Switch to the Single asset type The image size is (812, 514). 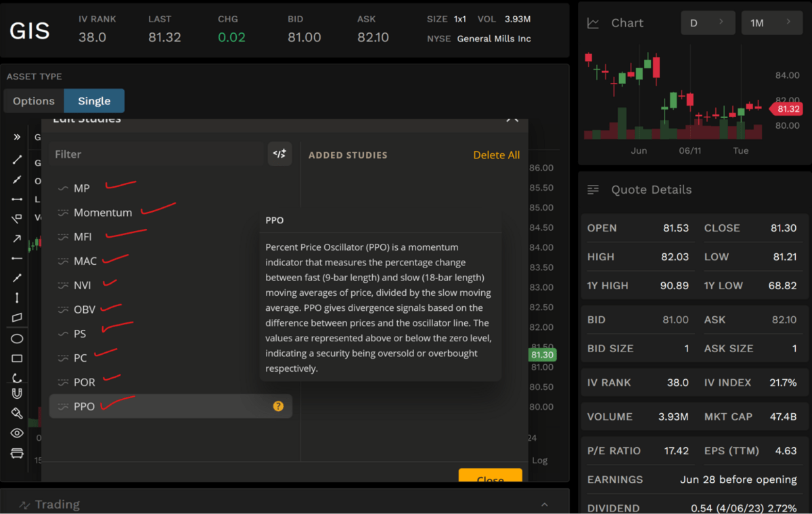(x=94, y=101)
